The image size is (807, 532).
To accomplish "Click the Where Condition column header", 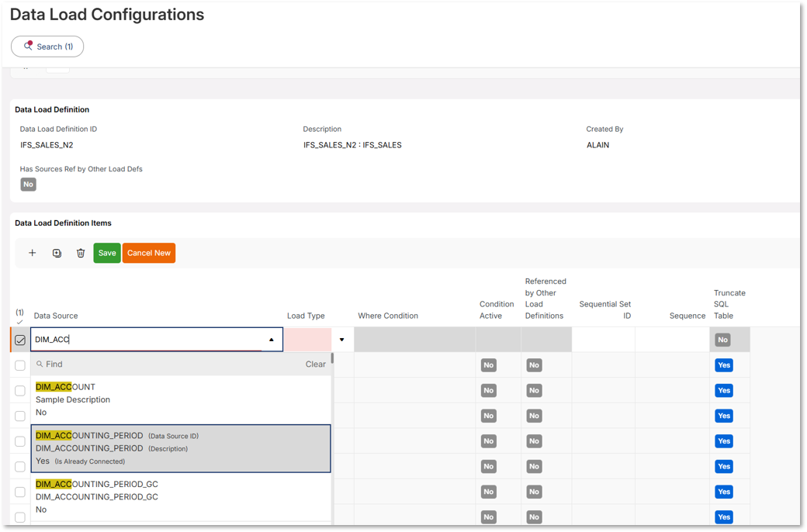I will pos(388,316).
